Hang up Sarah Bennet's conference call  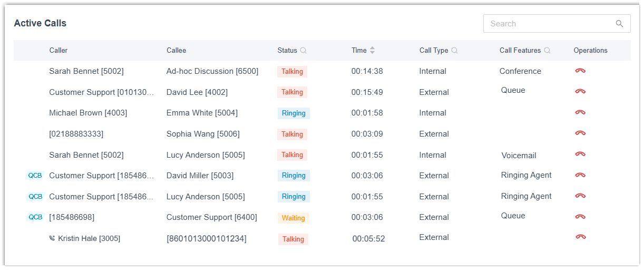pyautogui.click(x=580, y=71)
